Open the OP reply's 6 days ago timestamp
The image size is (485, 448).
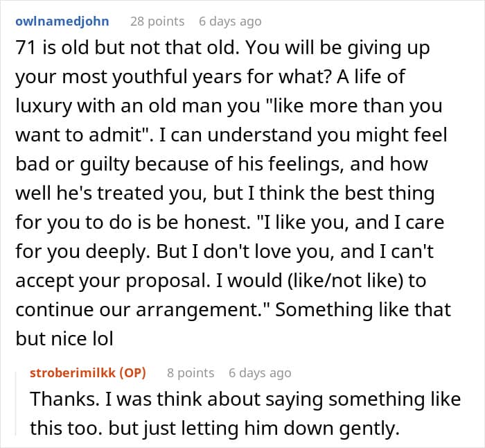(260, 373)
